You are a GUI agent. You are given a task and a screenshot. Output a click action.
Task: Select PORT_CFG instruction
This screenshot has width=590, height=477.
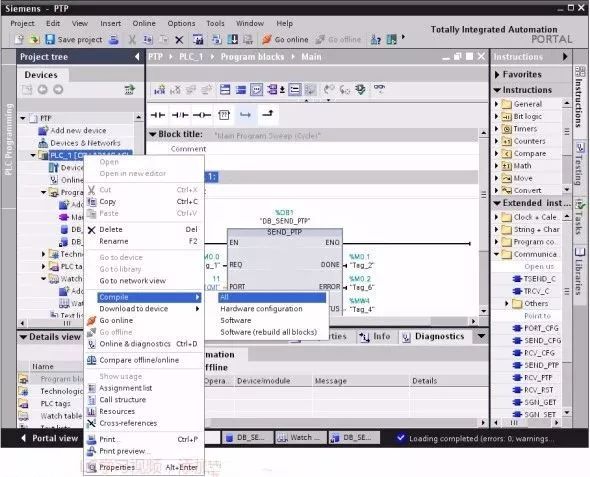click(x=536, y=328)
